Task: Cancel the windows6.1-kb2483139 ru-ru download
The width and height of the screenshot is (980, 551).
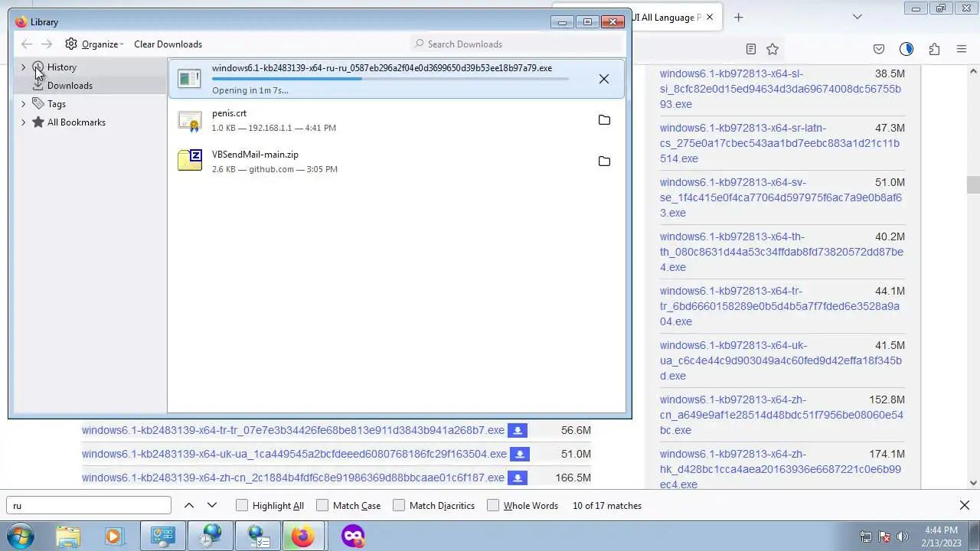Action: pyautogui.click(x=604, y=79)
